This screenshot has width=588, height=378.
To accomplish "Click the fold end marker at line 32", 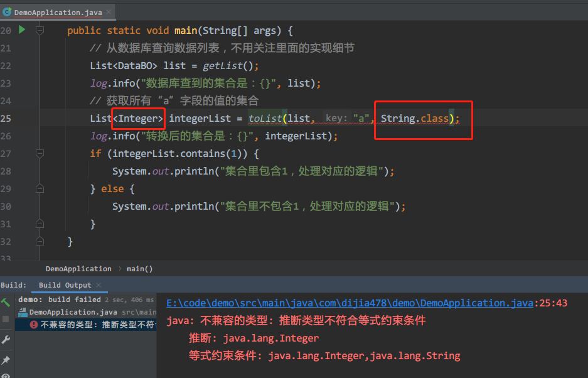I will [x=40, y=241].
